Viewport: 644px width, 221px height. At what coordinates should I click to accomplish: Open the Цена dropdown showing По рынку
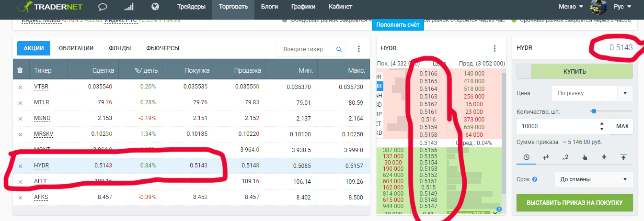[x=592, y=93]
